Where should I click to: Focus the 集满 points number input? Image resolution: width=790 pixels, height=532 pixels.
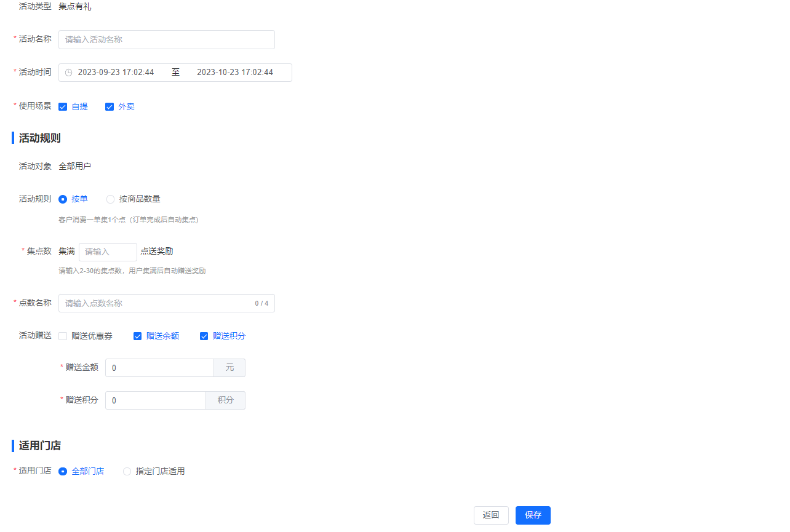(x=108, y=252)
